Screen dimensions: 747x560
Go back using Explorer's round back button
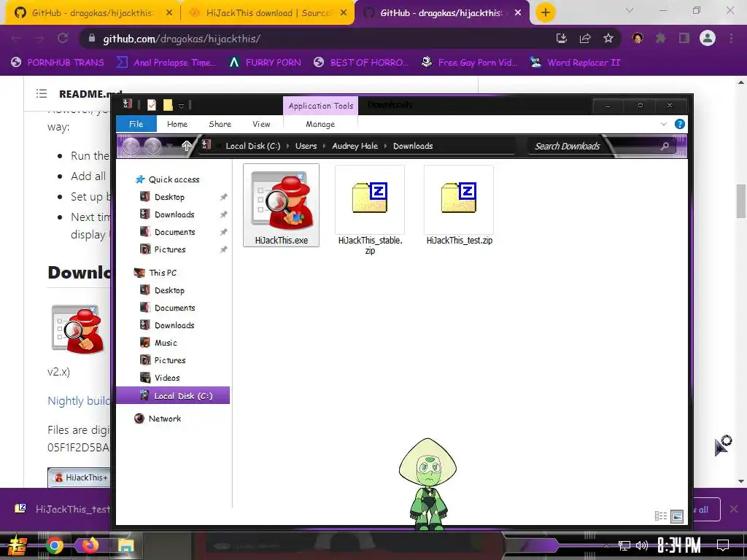coord(131,146)
